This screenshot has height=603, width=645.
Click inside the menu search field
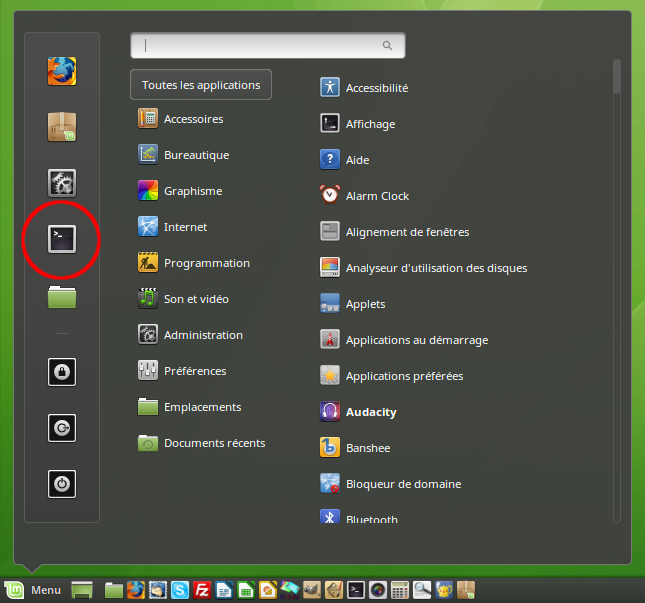[x=262, y=45]
